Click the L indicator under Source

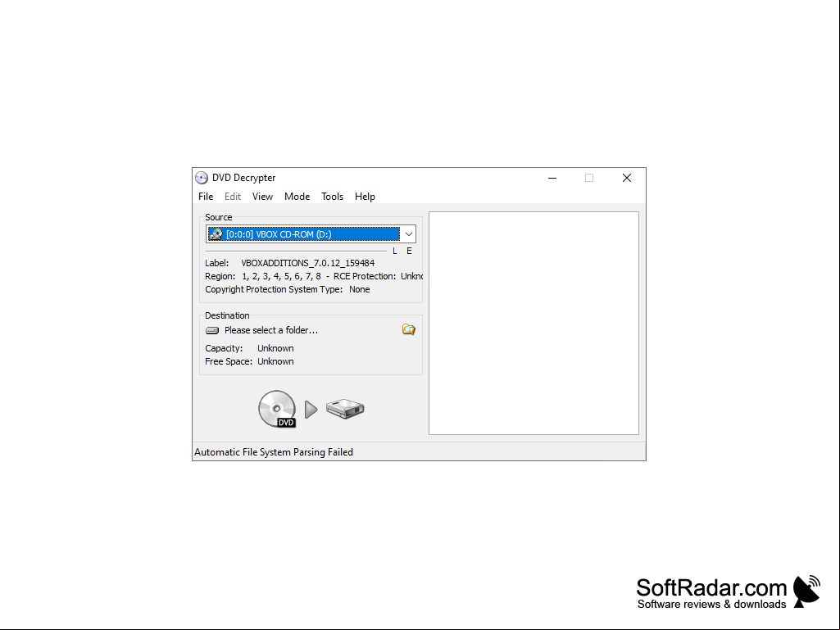395,252
